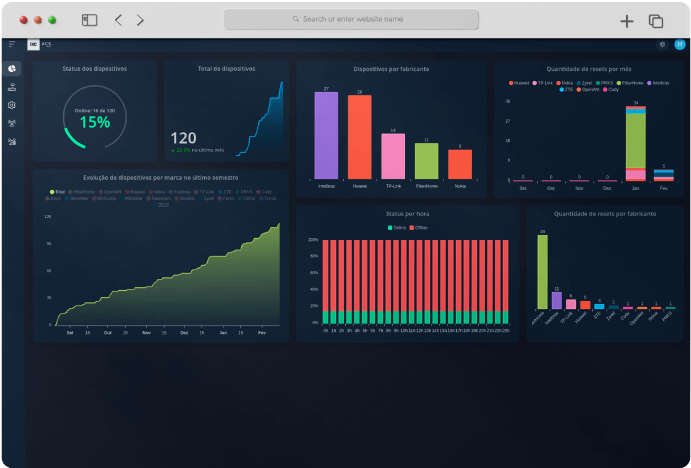This screenshot has width=691, height=468.
Task: Click the browser back arrow
Action: (x=118, y=20)
